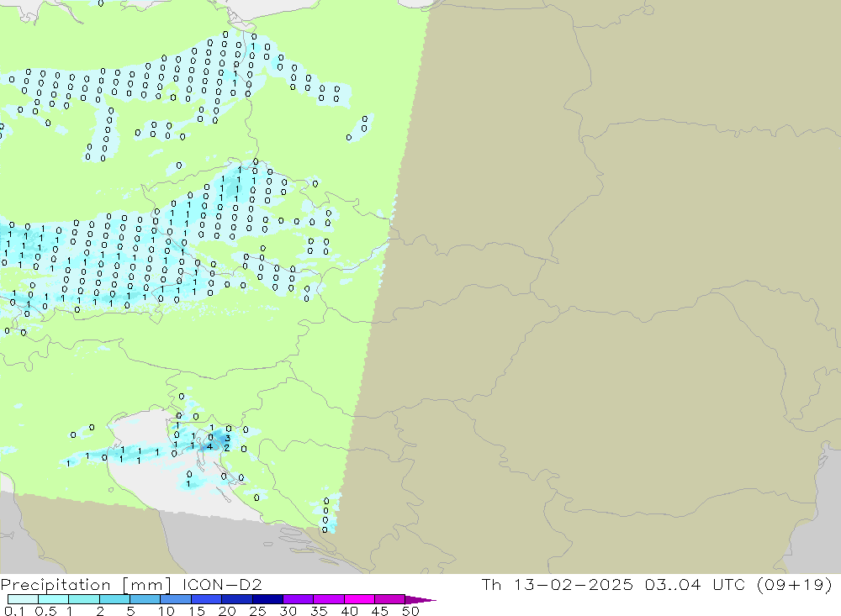The height and width of the screenshot is (616, 841).
Task: Click the "35" legend scale label
Action: point(319,611)
